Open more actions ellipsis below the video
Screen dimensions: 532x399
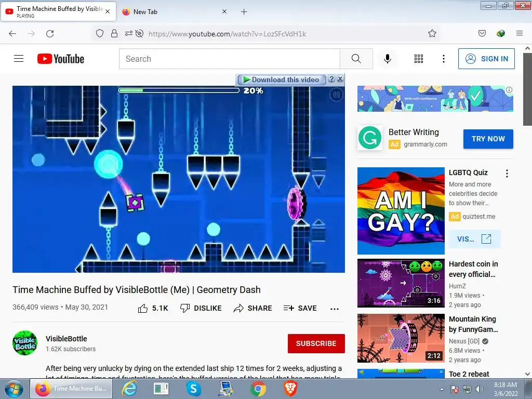335,309
